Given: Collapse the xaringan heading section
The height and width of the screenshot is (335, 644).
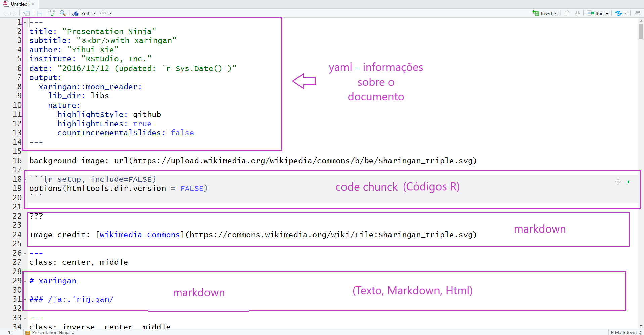Looking at the screenshot, I should pyautogui.click(x=25, y=281).
